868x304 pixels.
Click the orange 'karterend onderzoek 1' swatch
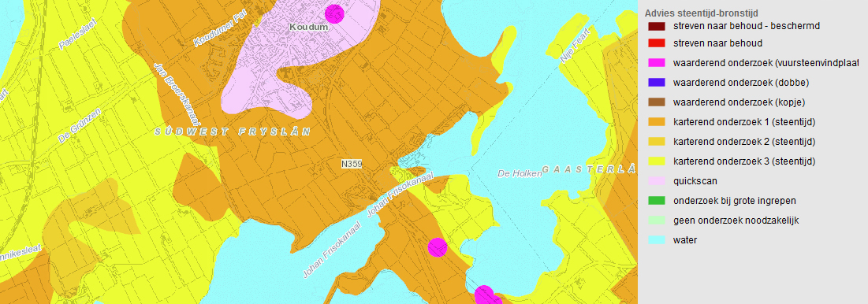coord(657,122)
